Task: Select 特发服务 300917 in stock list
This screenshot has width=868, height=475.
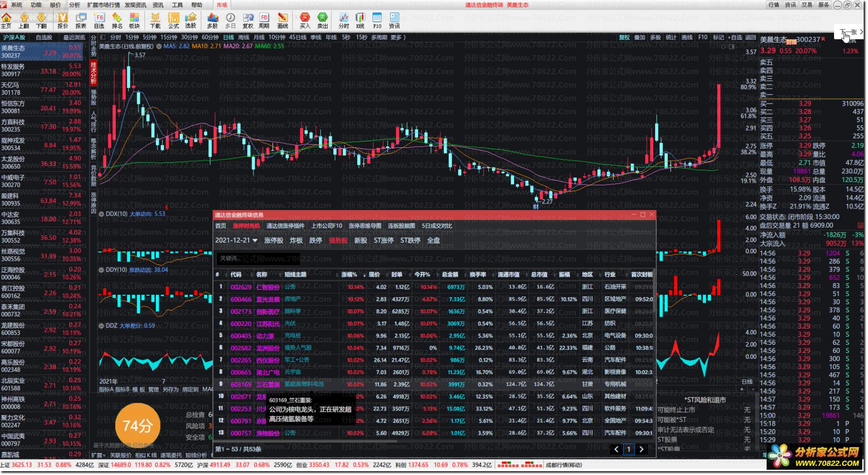Action: (x=42, y=70)
